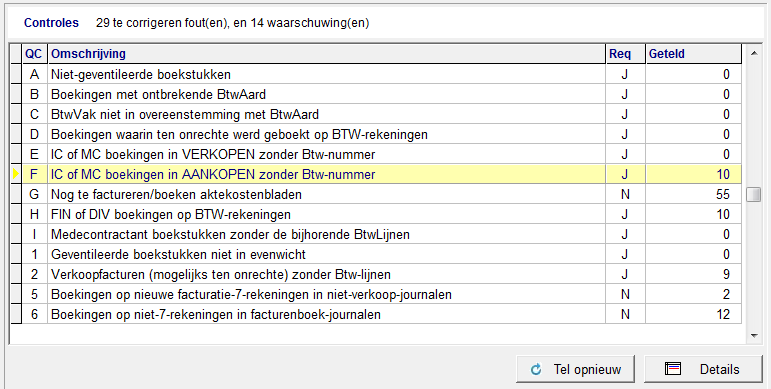This screenshot has height=389, width=771.
Task: Click the scrollbar up arrow
Action: (754, 53)
